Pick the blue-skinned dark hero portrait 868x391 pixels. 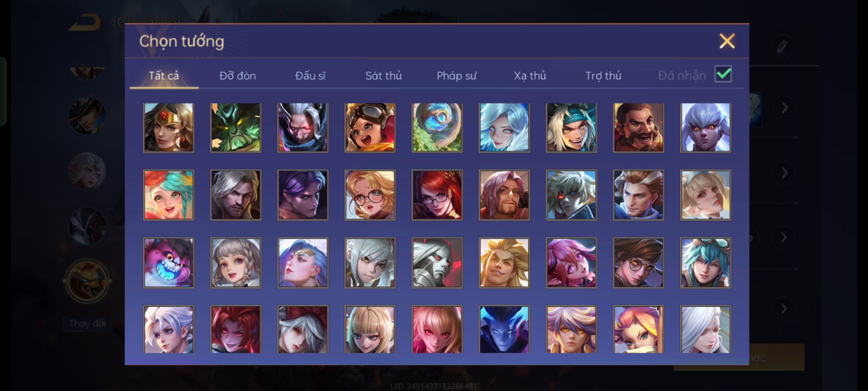504,329
